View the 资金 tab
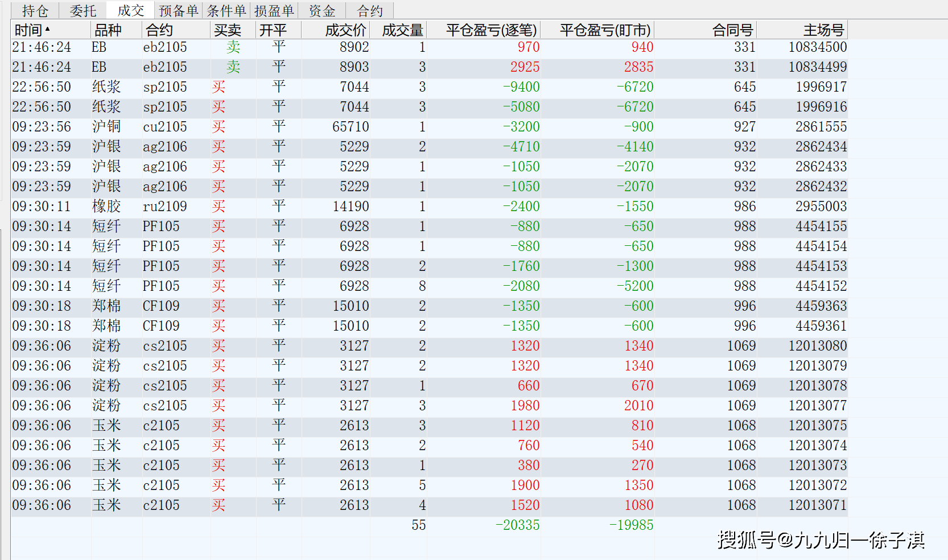Image resolution: width=948 pixels, height=560 pixels. coord(322,10)
